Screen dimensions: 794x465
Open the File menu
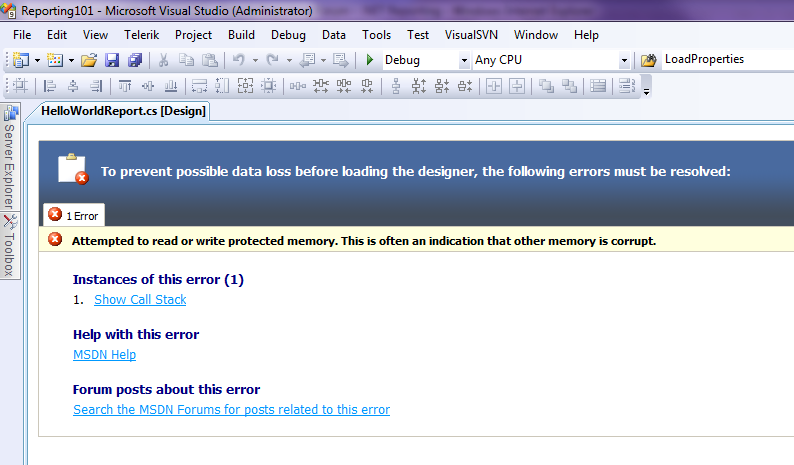[22, 35]
